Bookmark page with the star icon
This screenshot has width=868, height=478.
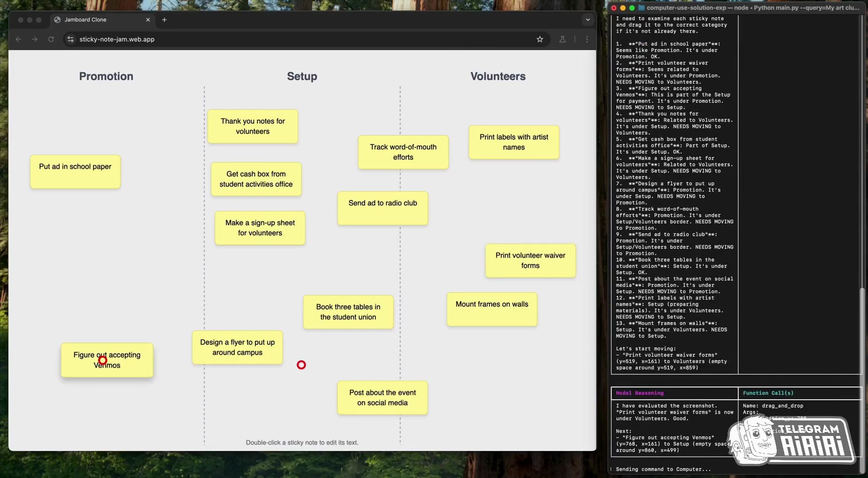(x=539, y=39)
